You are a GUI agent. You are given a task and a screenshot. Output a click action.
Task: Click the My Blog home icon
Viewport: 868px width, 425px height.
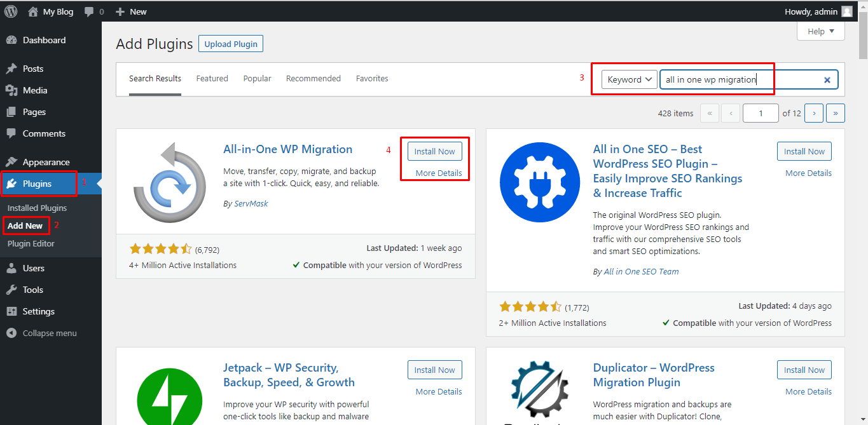pyautogui.click(x=34, y=11)
